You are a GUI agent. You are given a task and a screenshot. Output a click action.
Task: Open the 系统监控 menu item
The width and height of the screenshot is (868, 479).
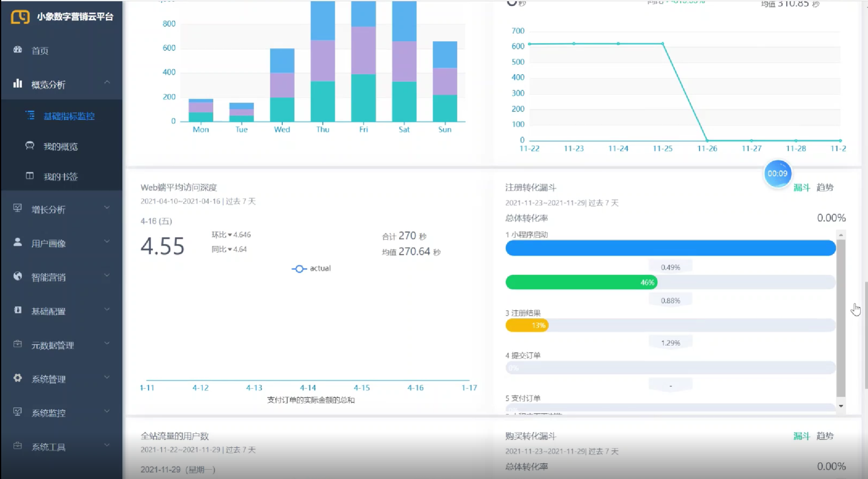click(48, 413)
